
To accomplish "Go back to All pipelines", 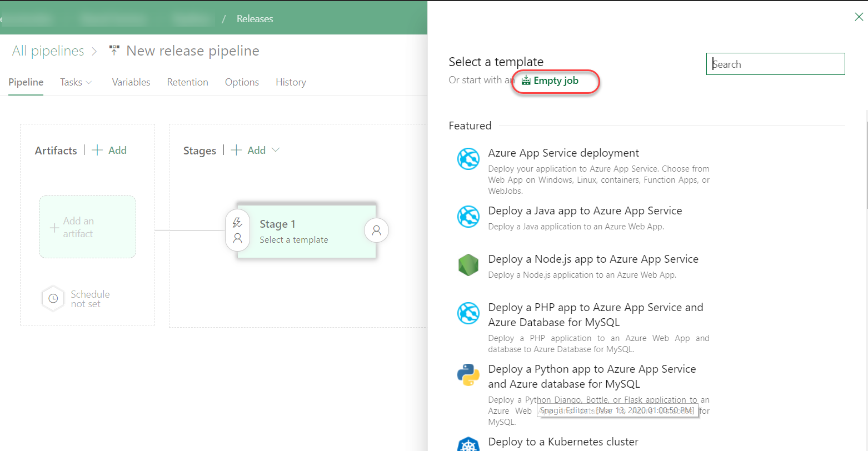I will pyautogui.click(x=48, y=51).
